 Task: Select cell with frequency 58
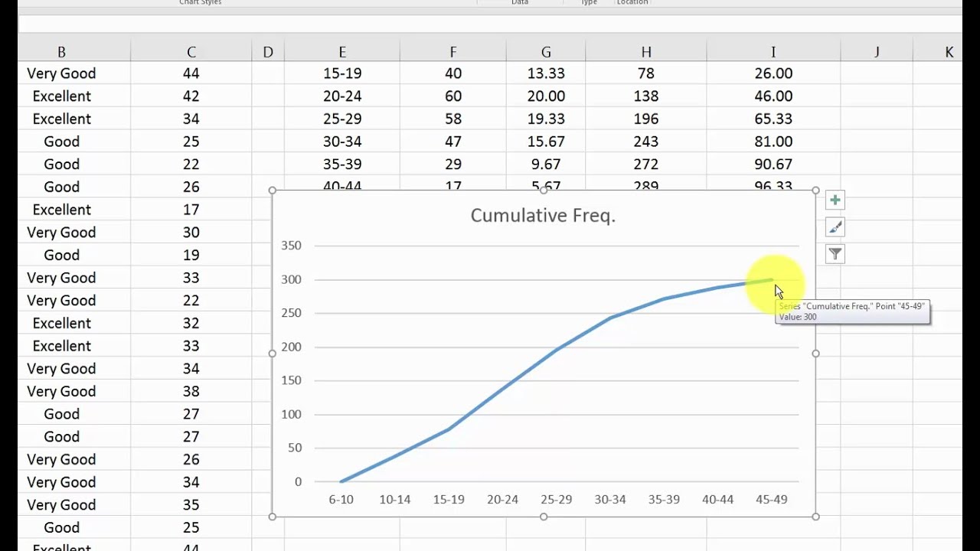point(453,119)
